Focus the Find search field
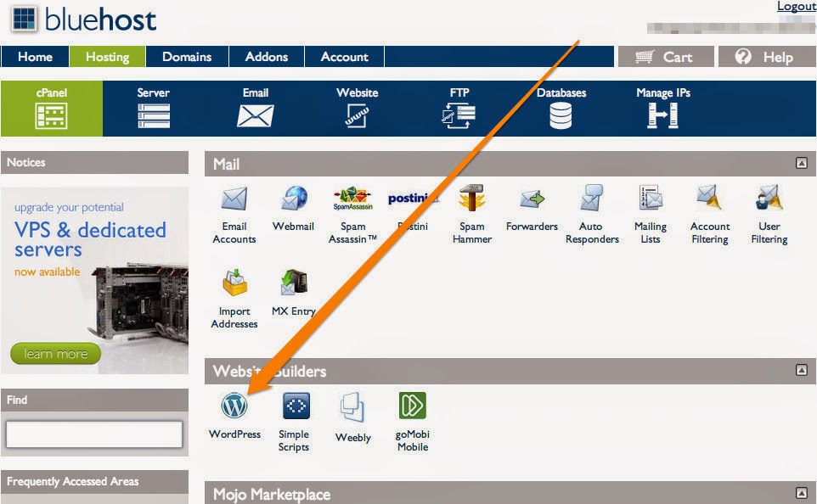Screen dimensions: 817x504 tap(94, 434)
